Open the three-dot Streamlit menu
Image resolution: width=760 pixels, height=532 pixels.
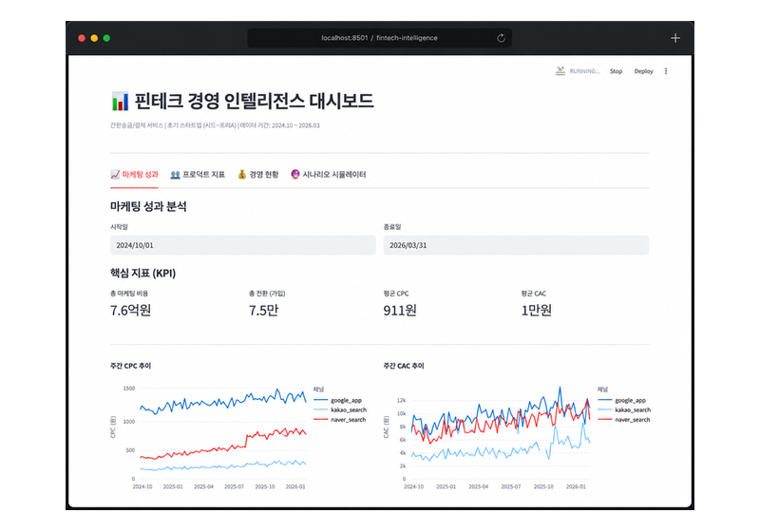[666, 71]
